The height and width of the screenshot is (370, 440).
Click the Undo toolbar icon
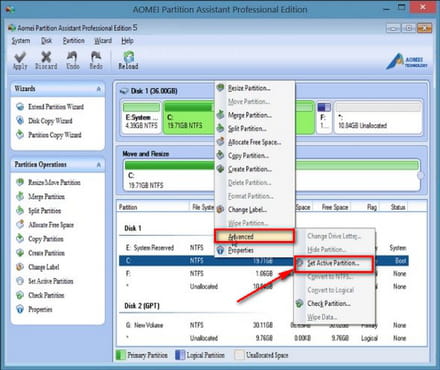73,61
